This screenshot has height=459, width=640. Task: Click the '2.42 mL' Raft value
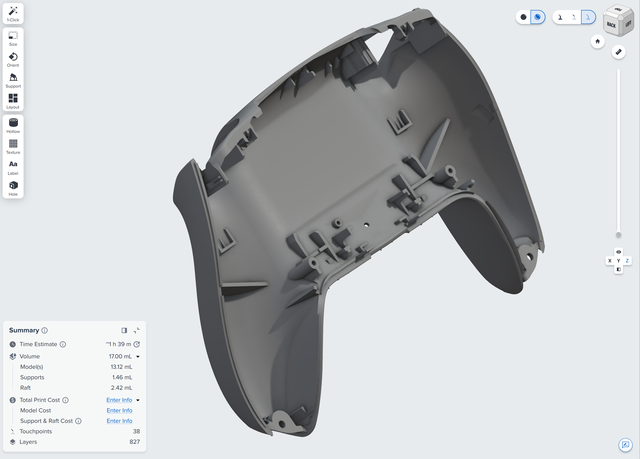pyautogui.click(x=121, y=388)
